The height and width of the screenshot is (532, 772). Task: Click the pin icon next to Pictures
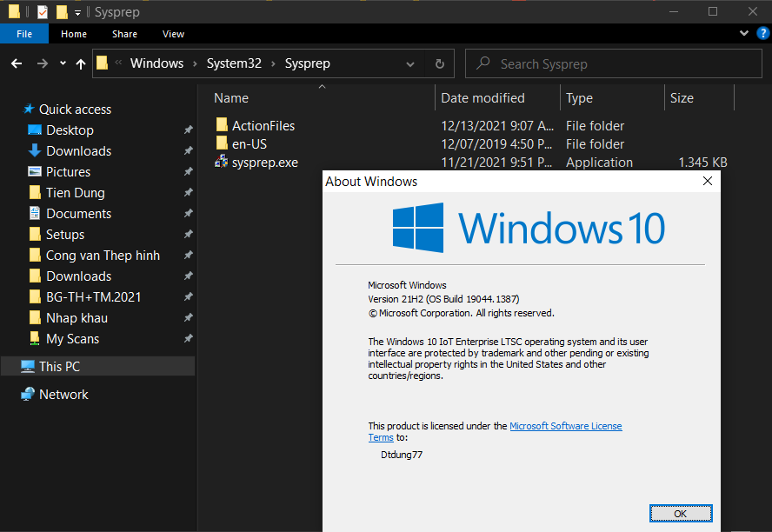coord(188,172)
